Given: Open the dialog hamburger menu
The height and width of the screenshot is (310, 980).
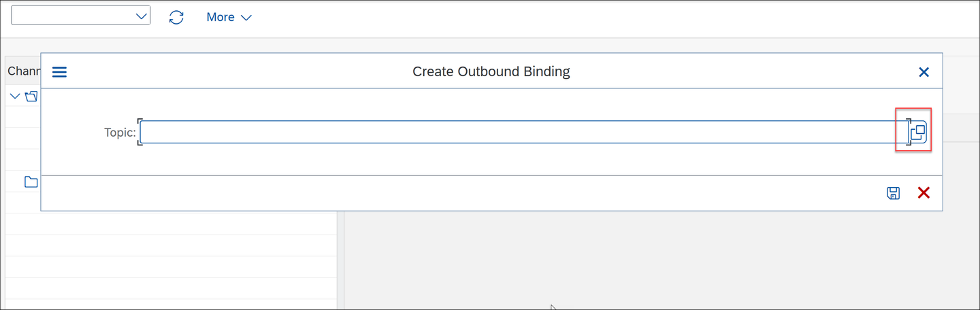Looking at the screenshot, I should [x=59, y=72].
